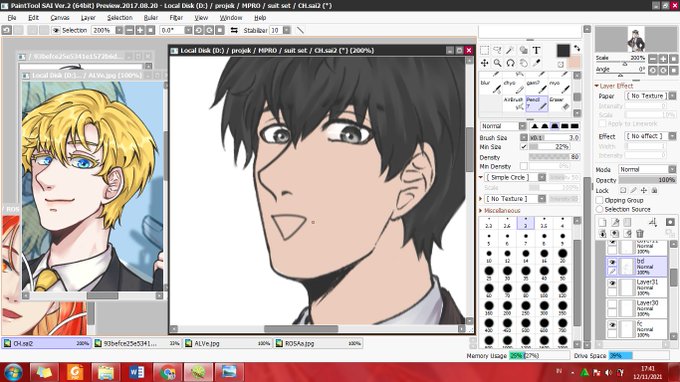This screenshot has height=382, width=680.
Task: Open the Layer menu
Action: coord(88,18)
